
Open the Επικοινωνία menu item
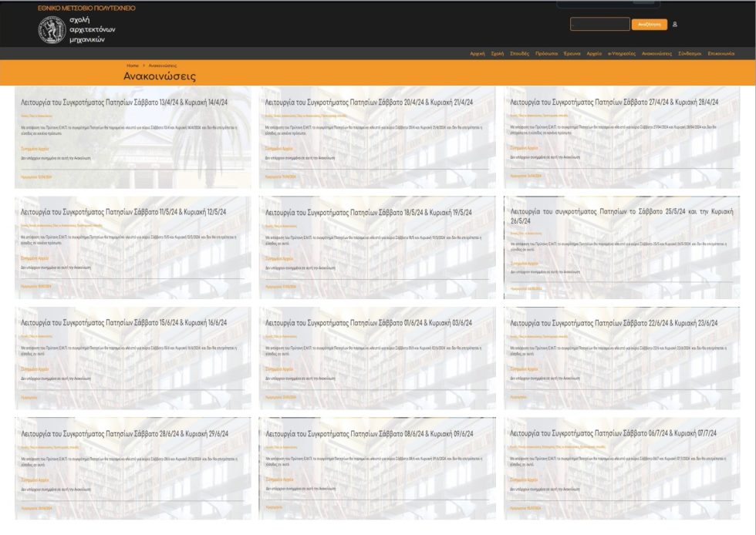click(721, 53)
